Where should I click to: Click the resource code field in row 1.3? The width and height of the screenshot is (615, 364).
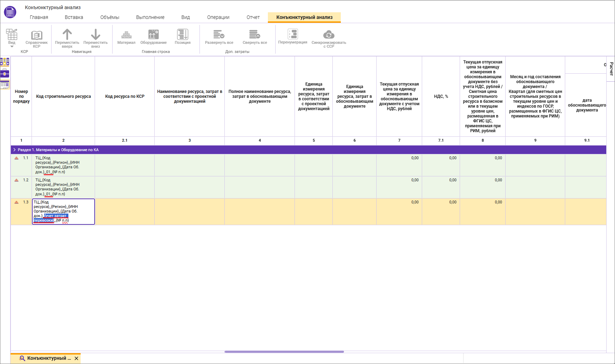point(63,211)
